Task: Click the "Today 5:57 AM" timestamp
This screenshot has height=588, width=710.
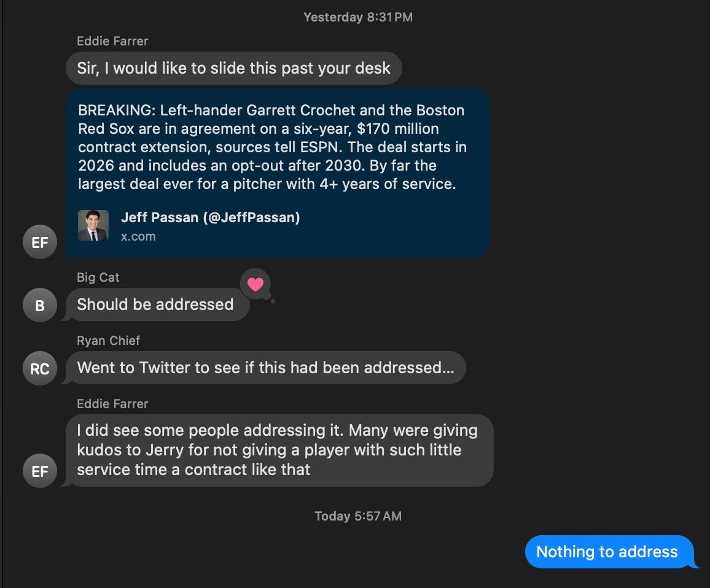Action: (x=358, y=516)
